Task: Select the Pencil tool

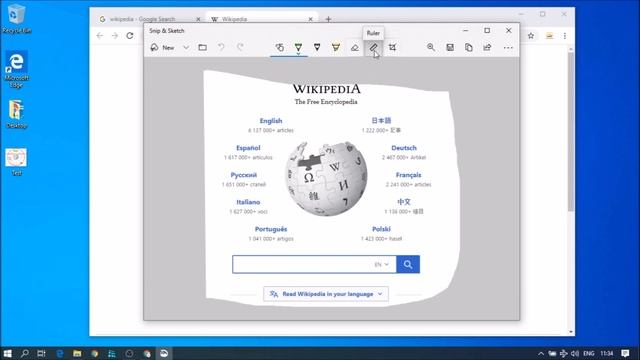Action: (x=317, y=47)
